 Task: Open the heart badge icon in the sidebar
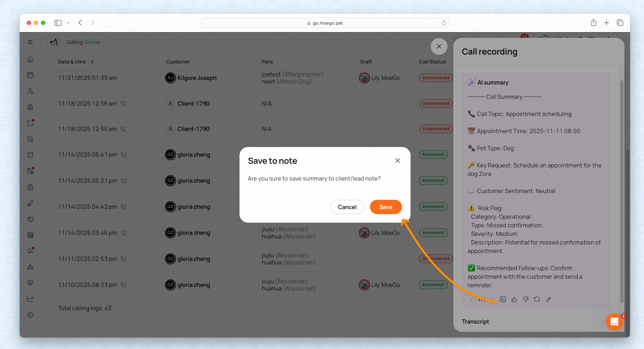point(30,283)
